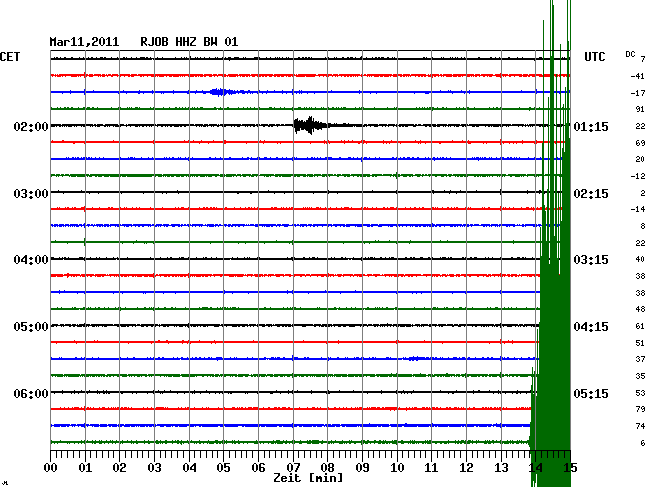
Task: Select the 02:00 CET time label
Action: point(31,126)
